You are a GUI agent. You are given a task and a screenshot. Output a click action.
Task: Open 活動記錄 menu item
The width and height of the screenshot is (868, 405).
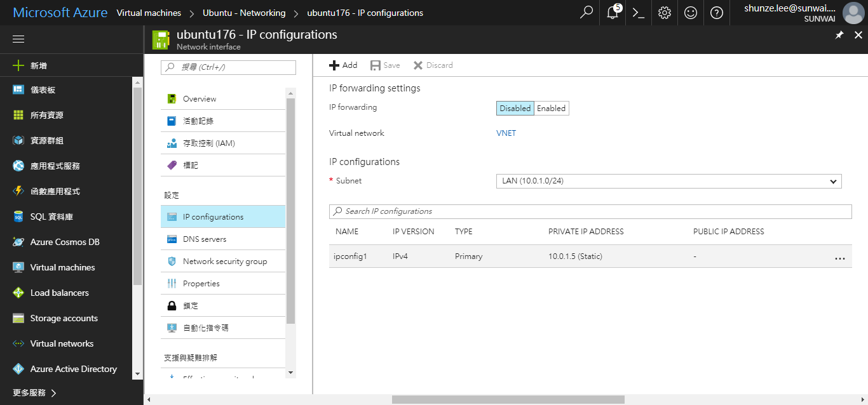click(x=223, y=121)
